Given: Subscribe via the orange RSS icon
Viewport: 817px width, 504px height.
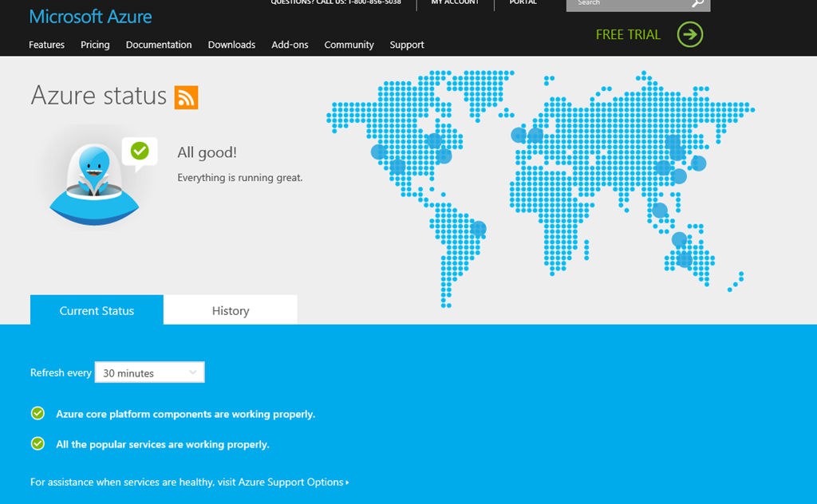Looking at the screenshot, I should 186,97.
